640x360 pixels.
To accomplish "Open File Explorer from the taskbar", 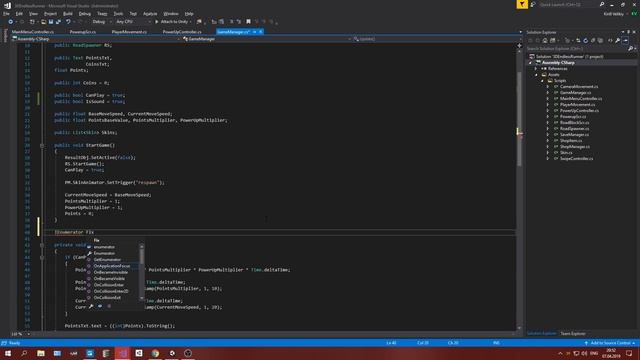I will pyautogui.click(x=41, y=353).
